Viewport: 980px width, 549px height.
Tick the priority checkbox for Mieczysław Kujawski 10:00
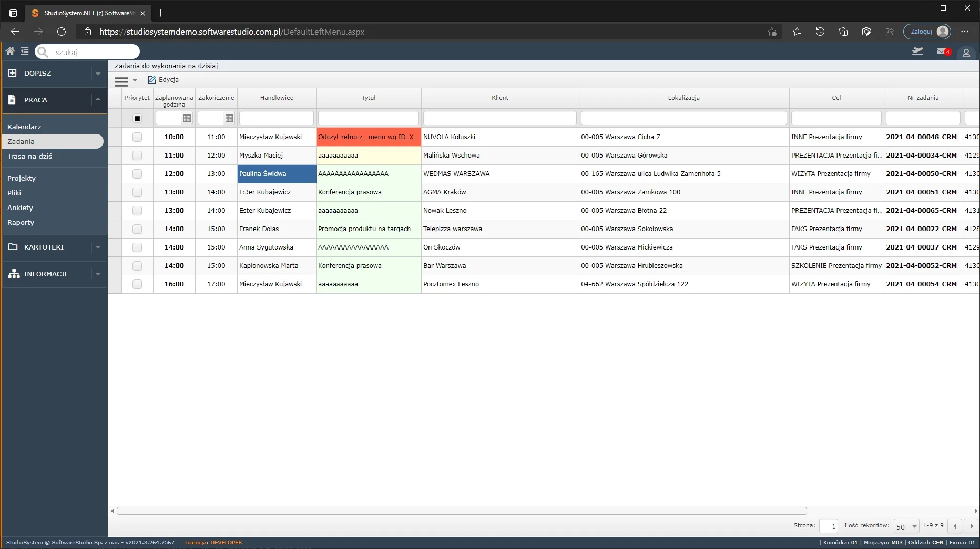(137, 137)
